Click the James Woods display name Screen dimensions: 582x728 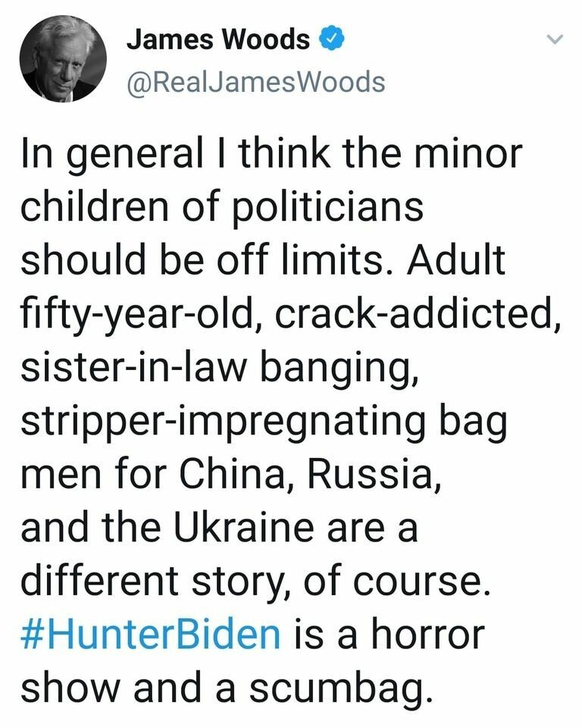point(218,39)
